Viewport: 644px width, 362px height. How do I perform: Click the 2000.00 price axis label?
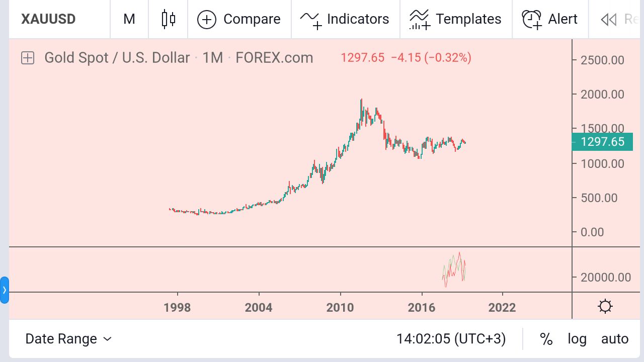coord(602,95)
